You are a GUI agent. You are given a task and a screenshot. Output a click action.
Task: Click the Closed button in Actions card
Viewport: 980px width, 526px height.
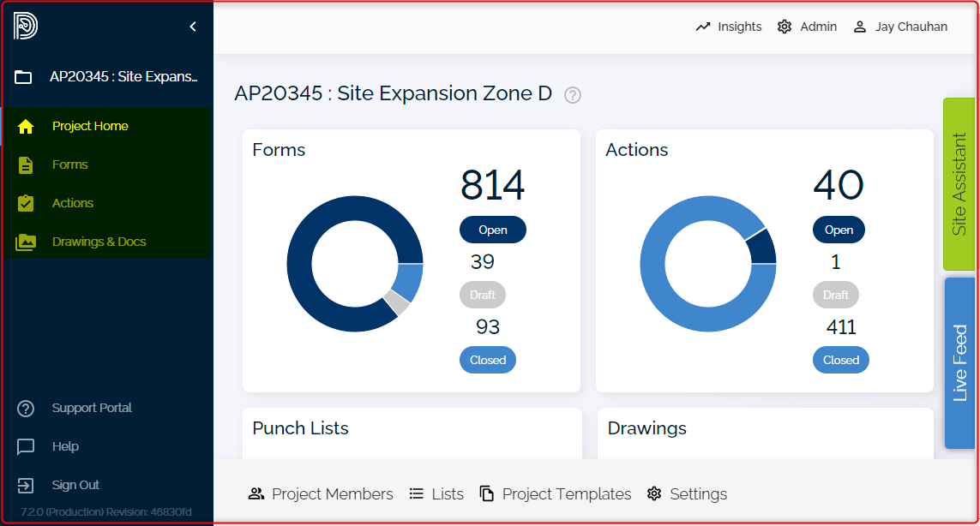click(840, 361)
